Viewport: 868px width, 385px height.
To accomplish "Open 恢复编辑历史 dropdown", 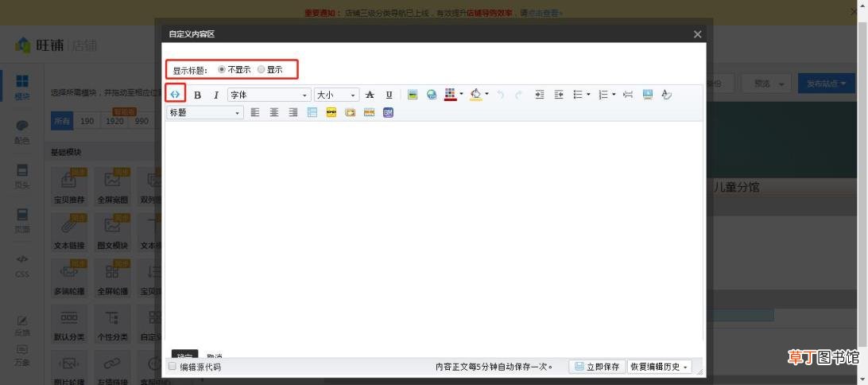I will tap(659, 367).
